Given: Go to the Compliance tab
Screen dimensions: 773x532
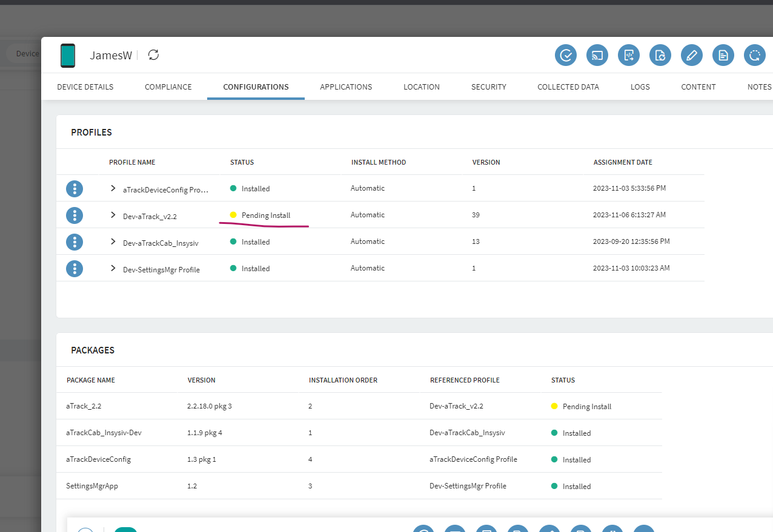Looking at the screenshot, I should [x=168, y=87].
